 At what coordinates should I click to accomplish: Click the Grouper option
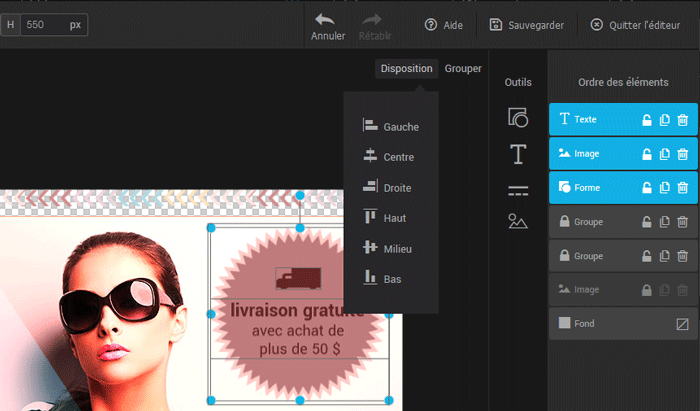(x=463, y=69)
